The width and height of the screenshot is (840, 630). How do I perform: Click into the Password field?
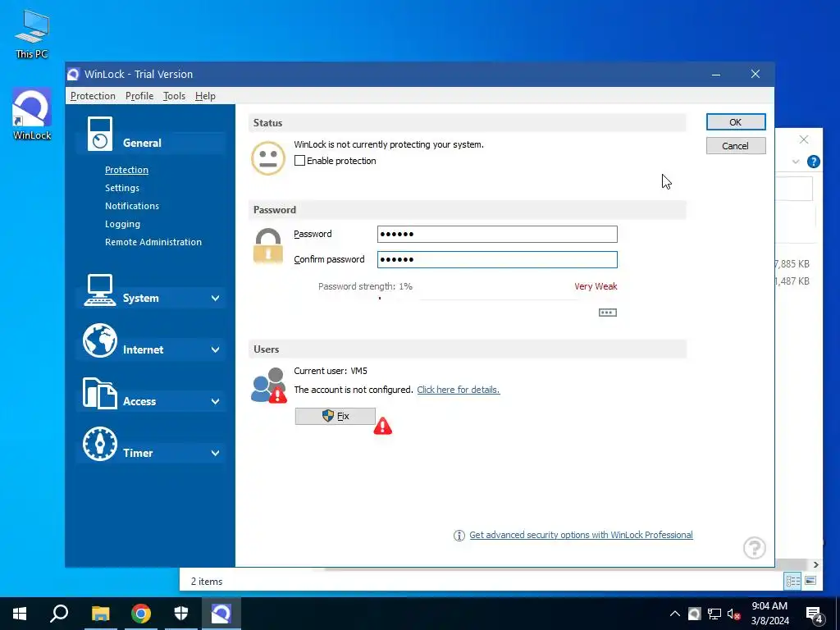[497, 234]
